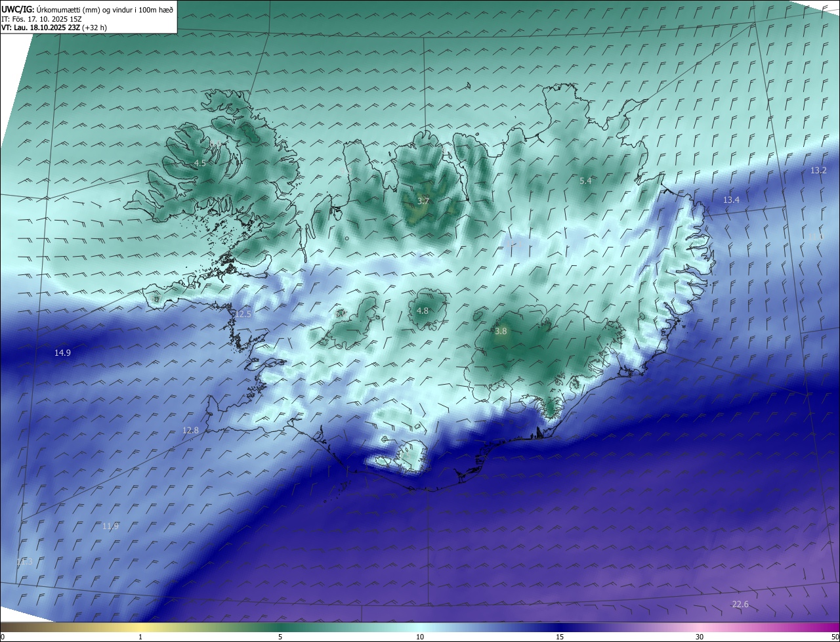Click the color scale label 10

(420, 637)
